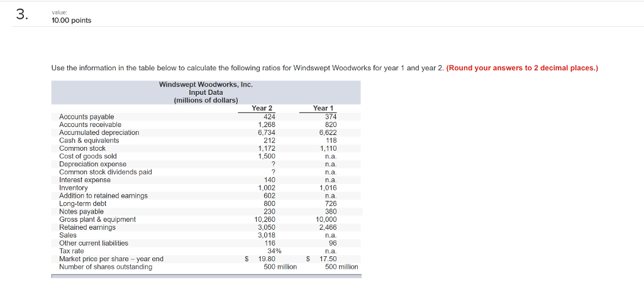Select 'Gross plant & equipment' row label
644x292 pixels.
pyautogui.click(x=97, y=219)
